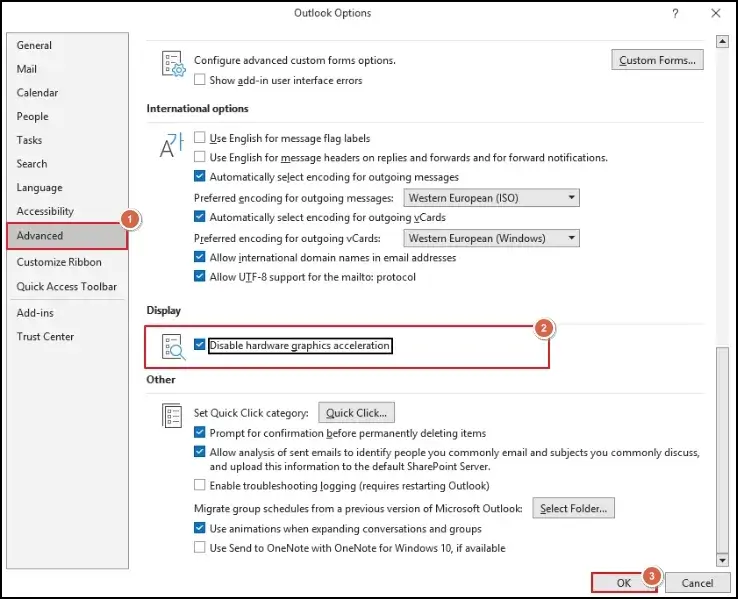Click Set Quick Click category label
Screen dimensions: 738x599
coord(251,413)
